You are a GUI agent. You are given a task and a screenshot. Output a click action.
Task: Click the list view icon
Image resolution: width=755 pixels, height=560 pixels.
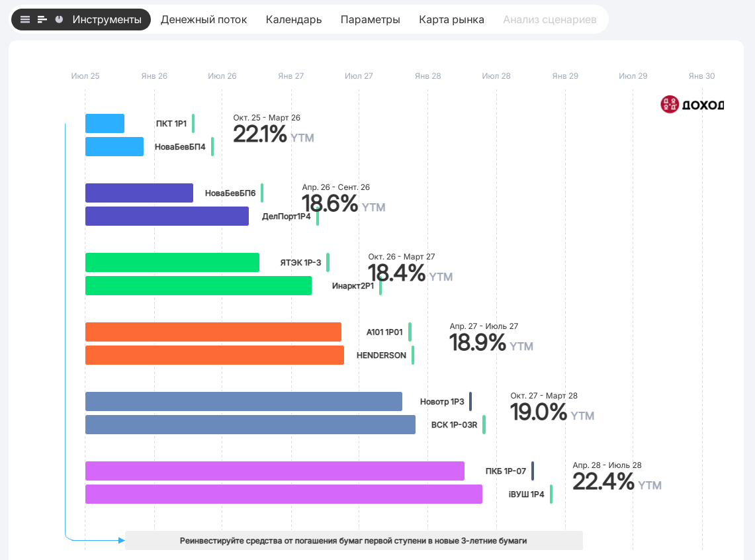coord(25,20)
